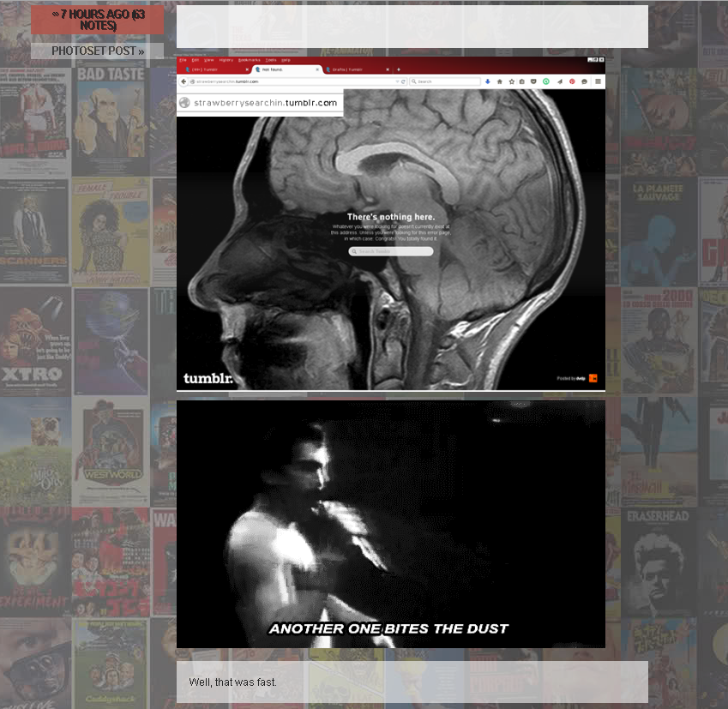Close the 'Not found.' tab
Screen dimensions: 728x709
[x=317, y=69]
